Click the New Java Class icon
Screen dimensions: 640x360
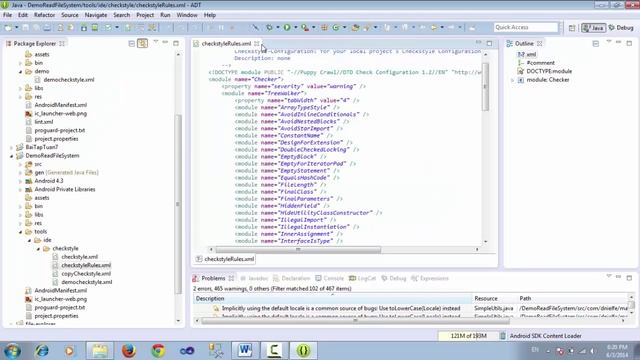[x=336, y=27]
